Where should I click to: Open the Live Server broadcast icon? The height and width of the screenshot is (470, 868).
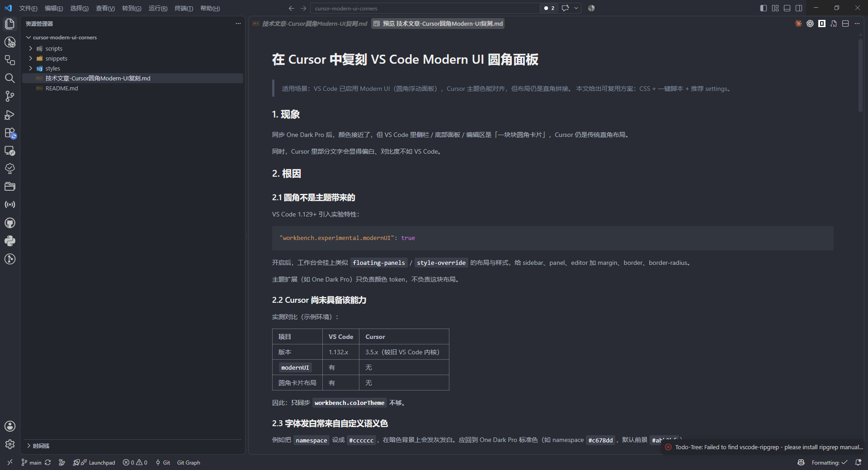(x=9, y=205)
